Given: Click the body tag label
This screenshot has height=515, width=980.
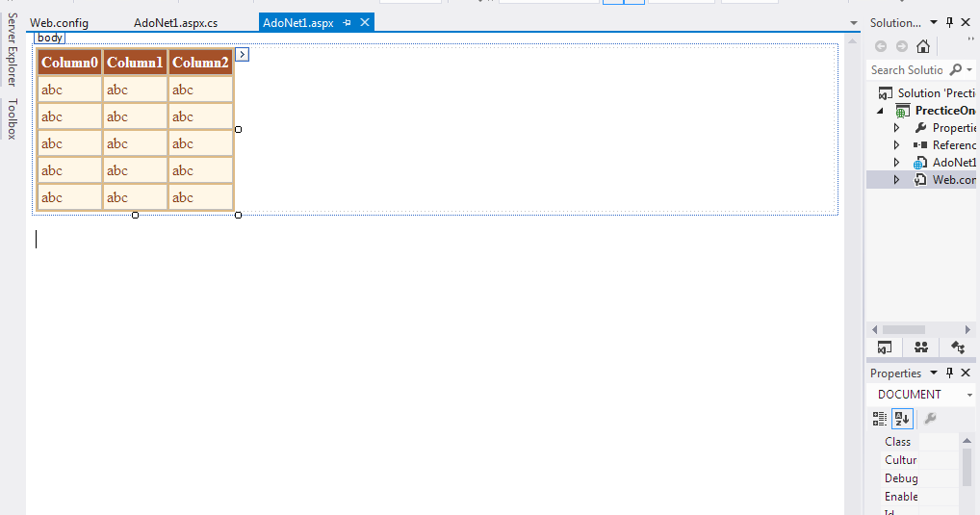Looking at the screenshot, I should point(49,38).
